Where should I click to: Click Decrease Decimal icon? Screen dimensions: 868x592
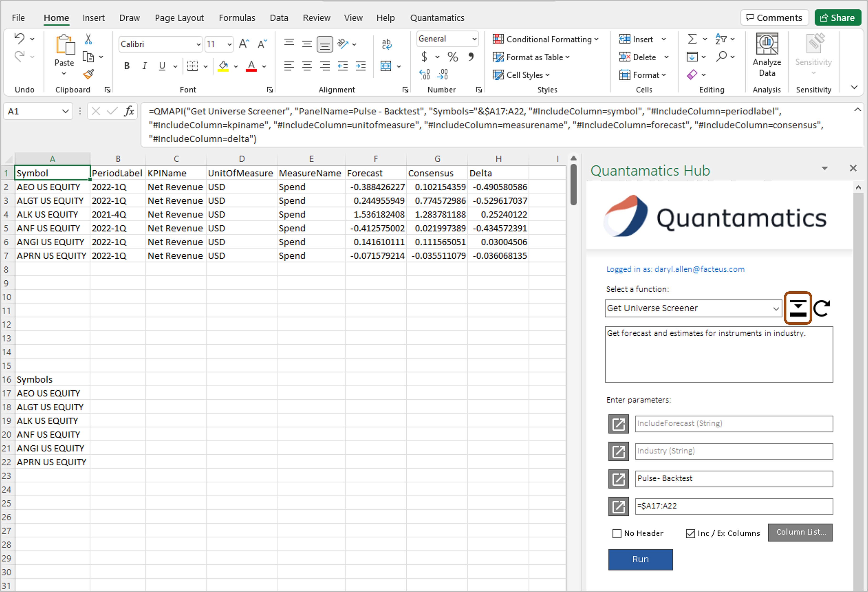click(x=443, y=74)
